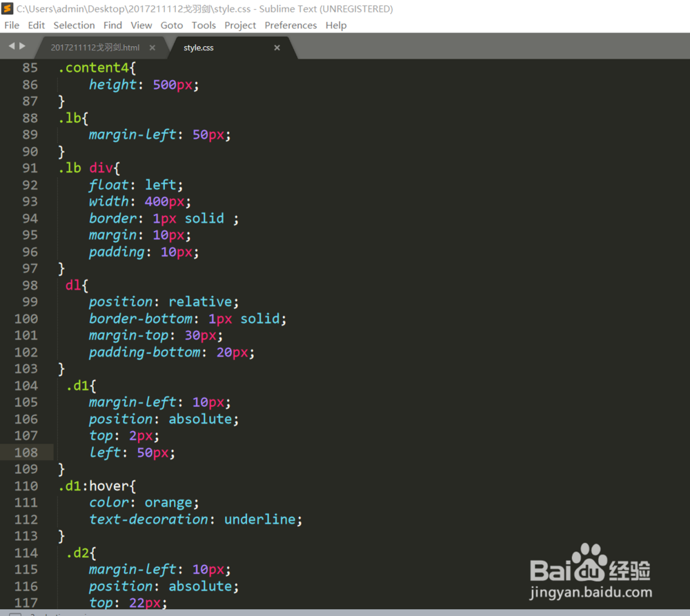Place cursor on .content4 selector
Viewport: 690px width, 616px height.
94,68
